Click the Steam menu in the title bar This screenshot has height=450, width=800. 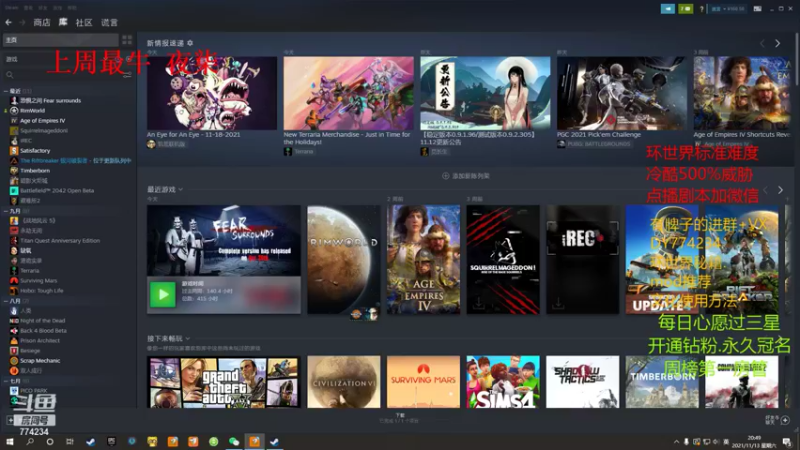11,8
